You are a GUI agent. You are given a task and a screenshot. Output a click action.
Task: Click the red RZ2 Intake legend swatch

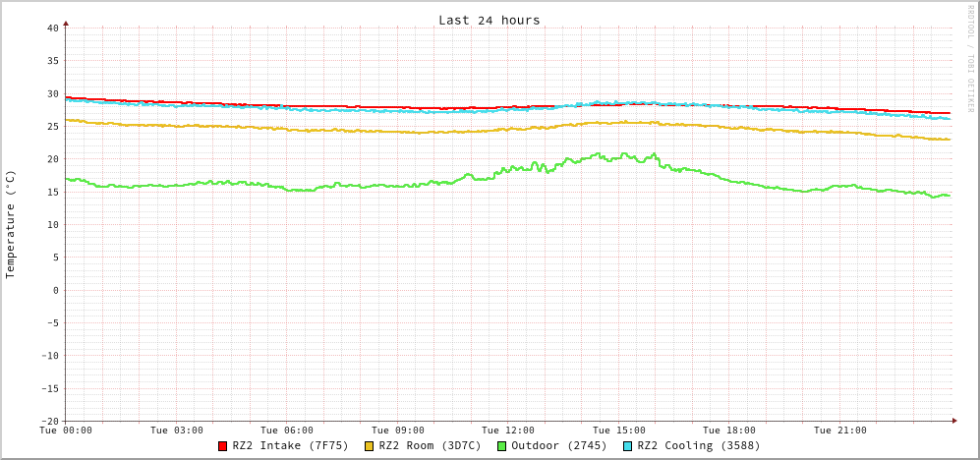[223, 446]
